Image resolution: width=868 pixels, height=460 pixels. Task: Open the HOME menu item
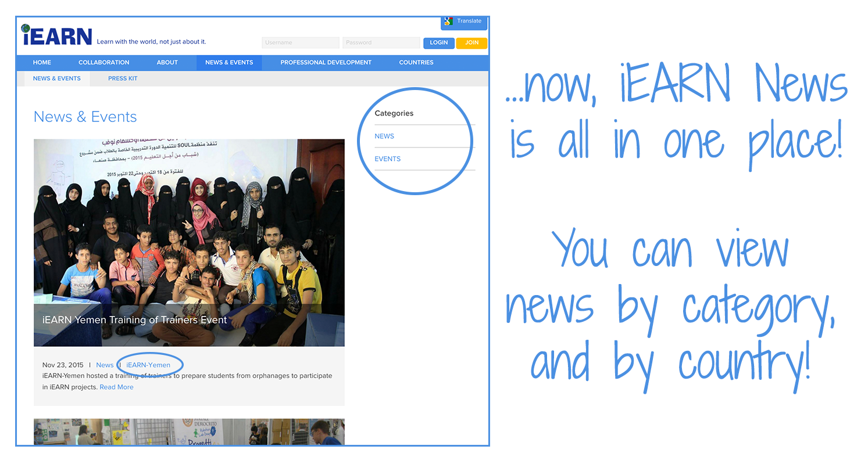42,63
